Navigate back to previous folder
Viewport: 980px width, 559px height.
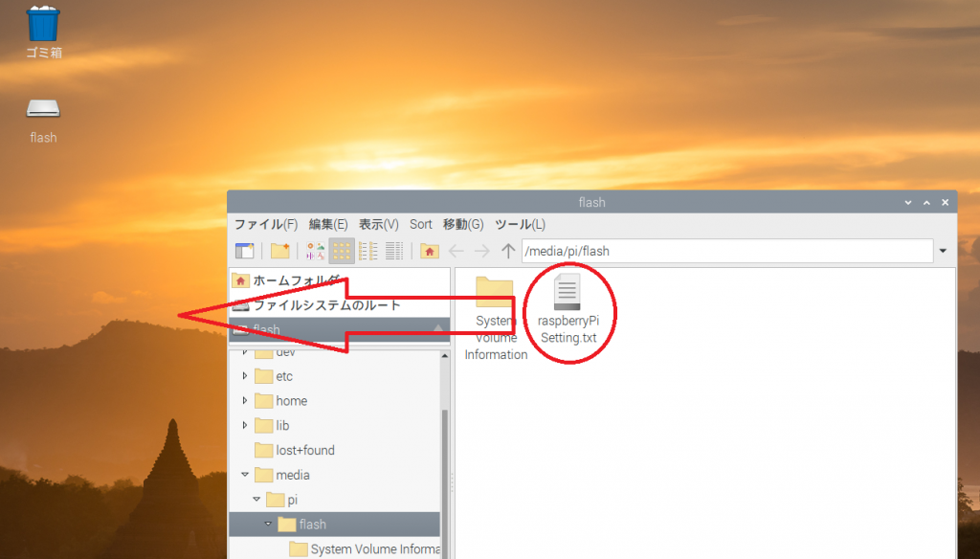[x=457, y=251]
